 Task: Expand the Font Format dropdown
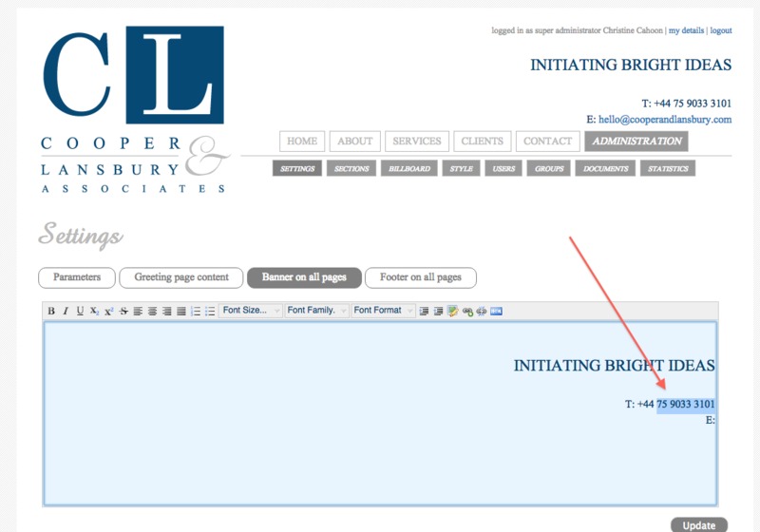coord(383,311)
